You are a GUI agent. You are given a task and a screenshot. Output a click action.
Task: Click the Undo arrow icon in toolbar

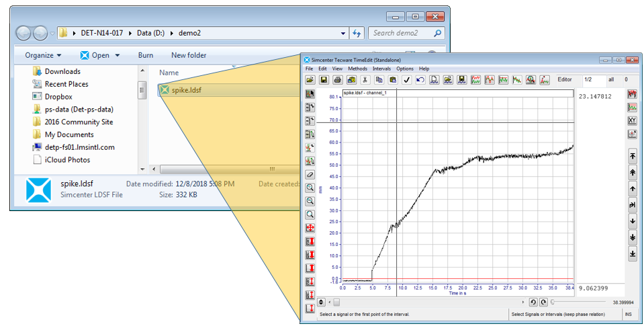tap(420, 80)
